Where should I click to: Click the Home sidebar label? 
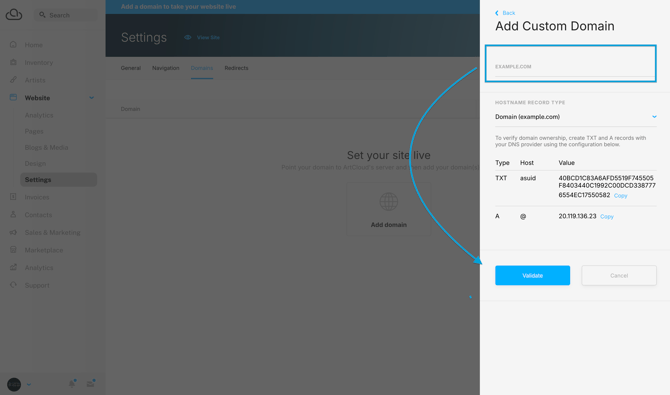pyautogui.click(x=33, y=45)
